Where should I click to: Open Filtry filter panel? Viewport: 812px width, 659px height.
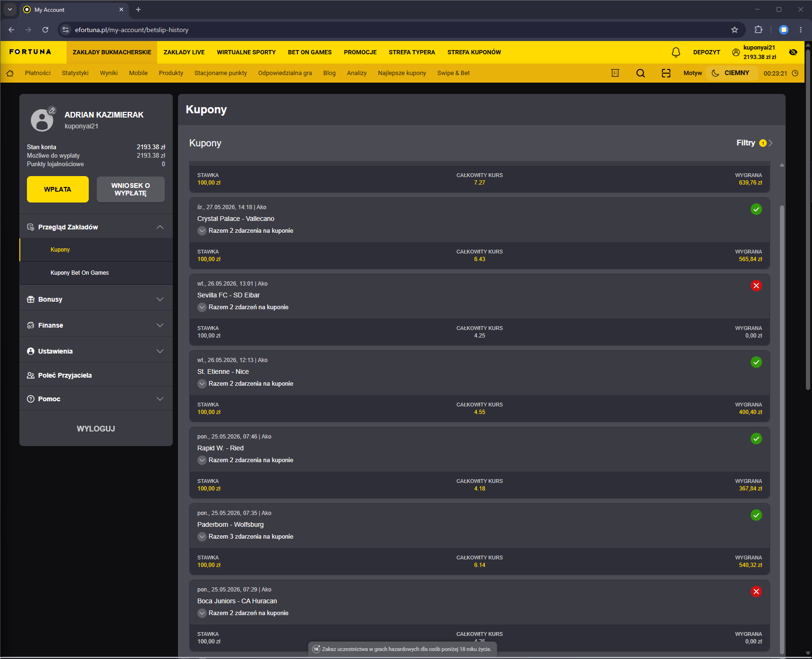754,143
